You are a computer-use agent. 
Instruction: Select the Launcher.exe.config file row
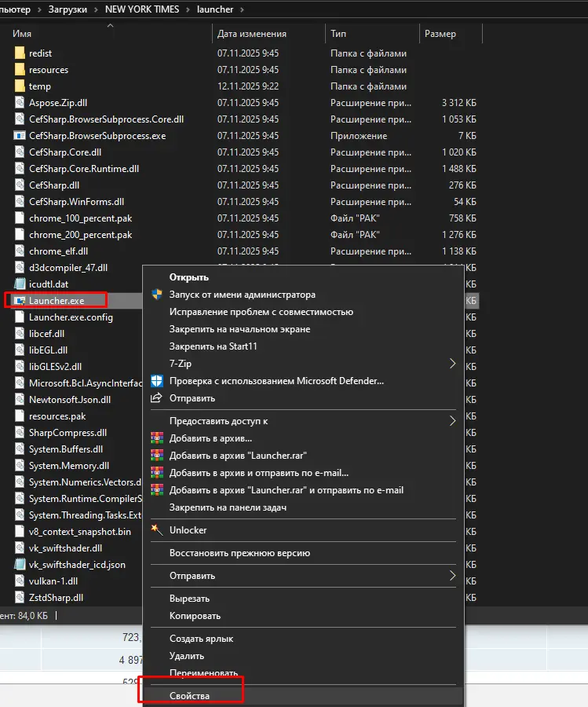[x=71, y=317]
